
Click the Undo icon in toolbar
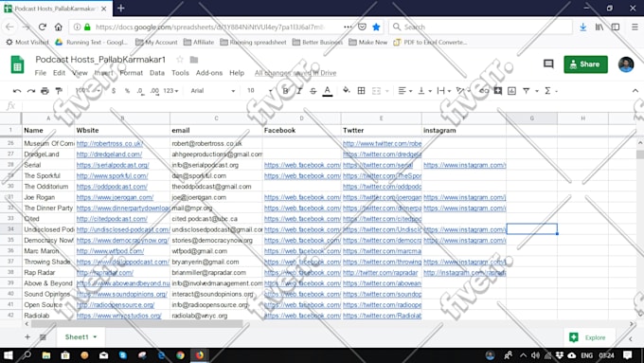pyautogui.click(x=17, y=91)
